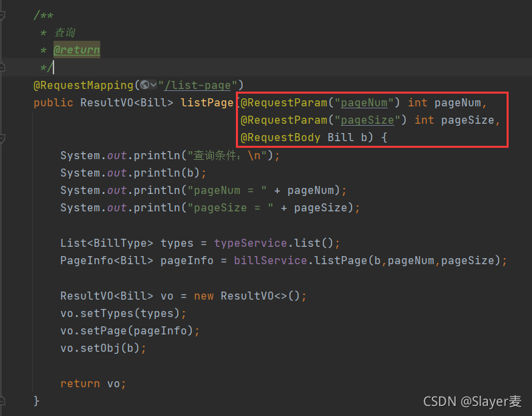Click the fold end marker at closing brace
532x416 pixels.
point(2,401)
